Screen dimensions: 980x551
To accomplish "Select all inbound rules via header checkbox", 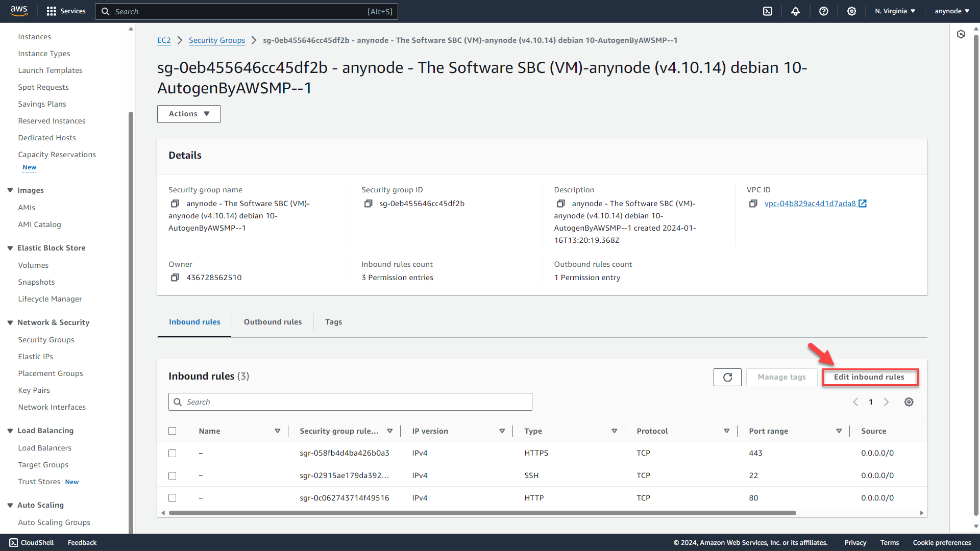I will click(x=172, y=431).
